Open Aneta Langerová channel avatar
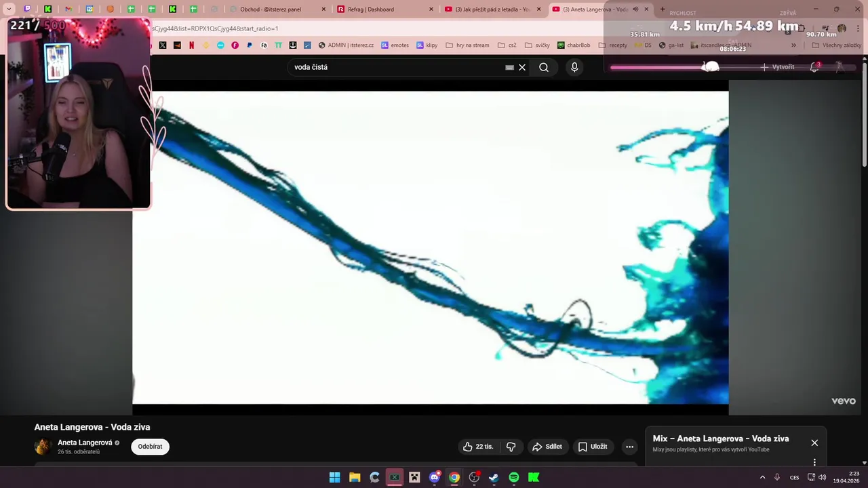 click(43, 447)
